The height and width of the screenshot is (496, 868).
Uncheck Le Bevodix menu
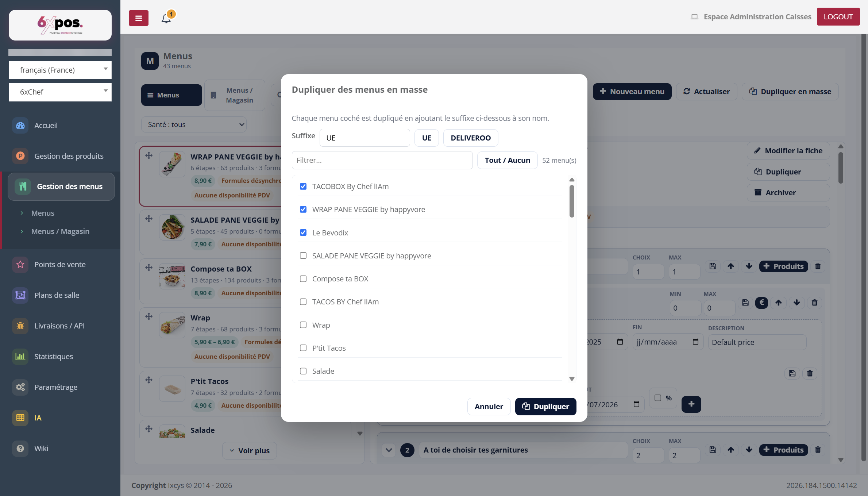pos(303,232)
